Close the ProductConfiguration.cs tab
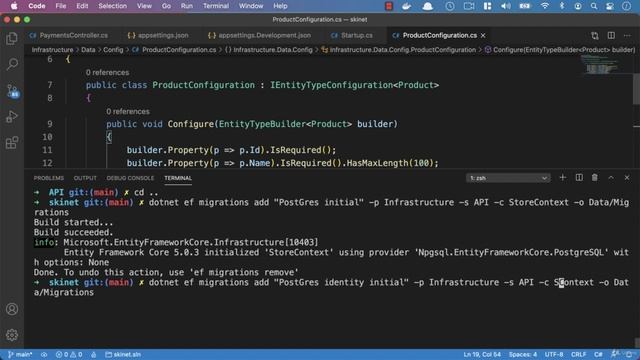The height and width of the screenshot is (360, 640). pyautogui.click(x=483, y=36)
